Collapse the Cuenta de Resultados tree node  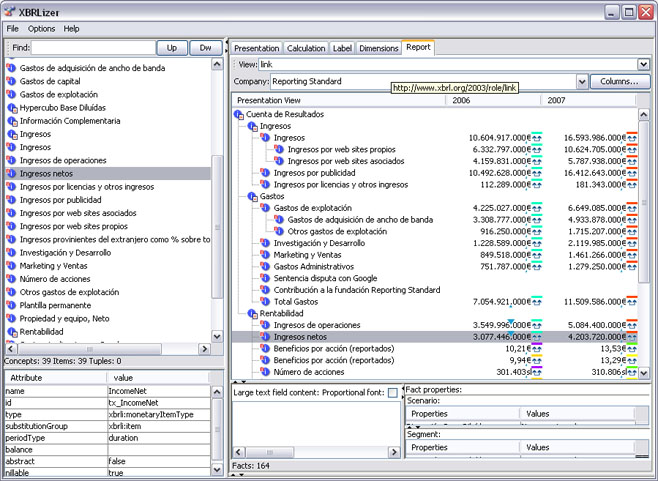coord(239,114)
